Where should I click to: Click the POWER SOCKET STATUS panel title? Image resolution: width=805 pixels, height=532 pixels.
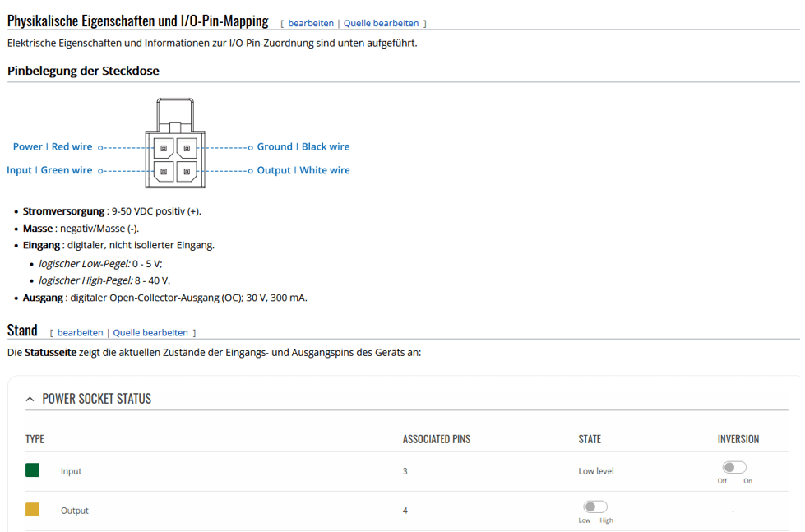[97, 399]
